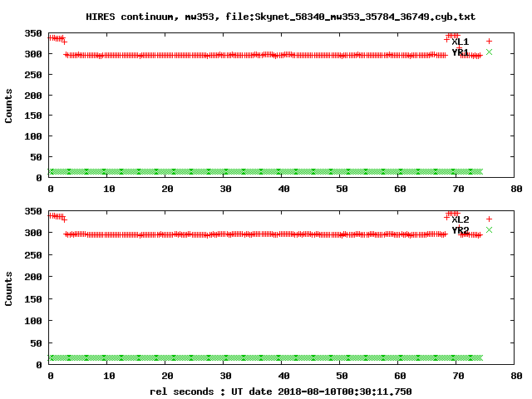The width and height of the screenshot is (532, 399).
Task: Click the y-axis 50 tick label in XL1 plot
Action: (x=37, y=157)
